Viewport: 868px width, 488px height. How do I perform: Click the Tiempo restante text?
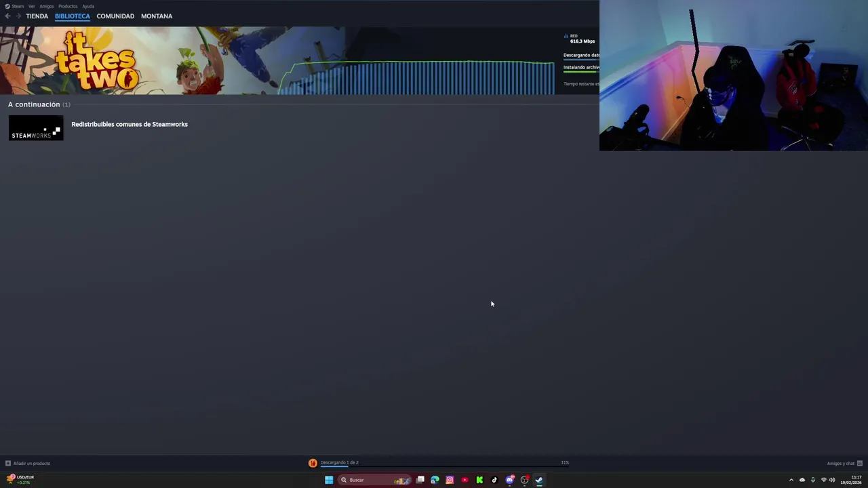click(581, 84)
